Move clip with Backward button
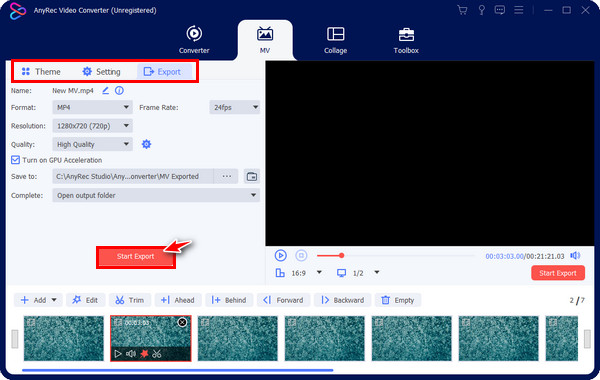 coord(342,300)
